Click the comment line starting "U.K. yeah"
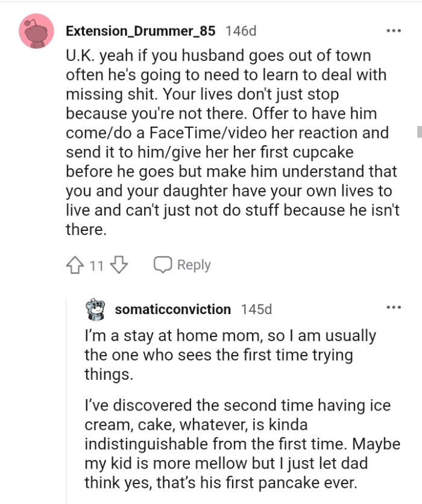 point(218,56)
